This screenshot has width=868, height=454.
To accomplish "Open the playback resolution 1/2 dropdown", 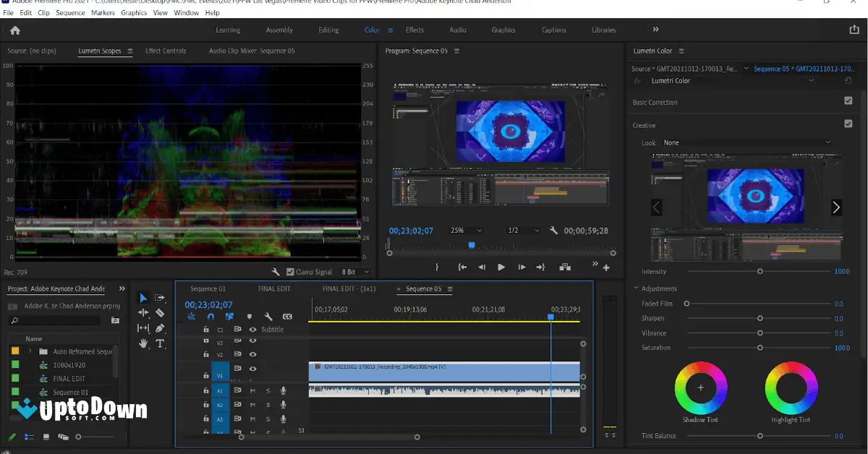I will [520, 231].
